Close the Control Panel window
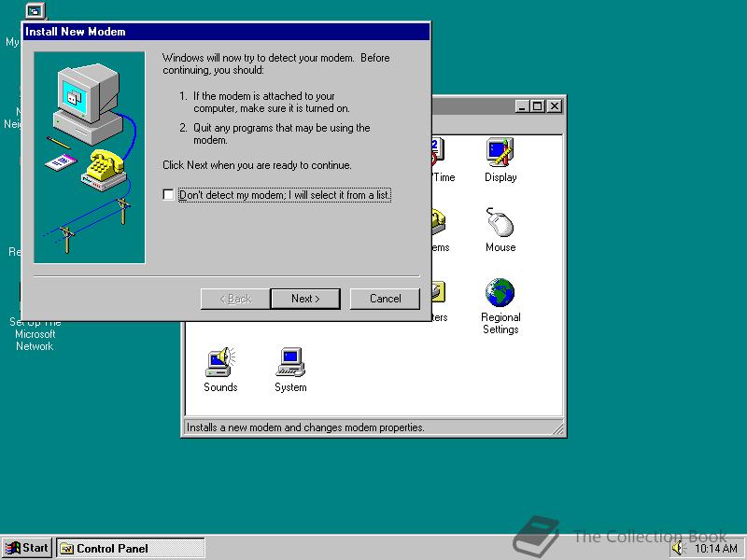Viewport: 747px width, 560px height. (x=555, y=106)
